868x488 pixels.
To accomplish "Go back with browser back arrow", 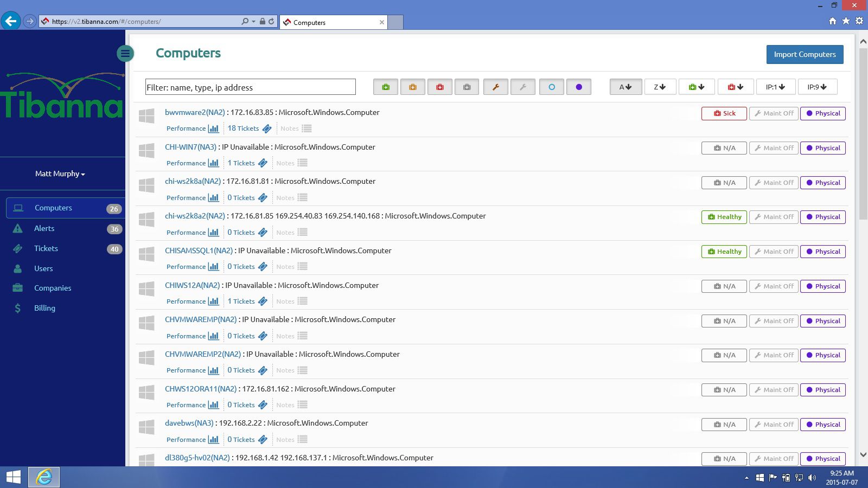I will [11, 21].
